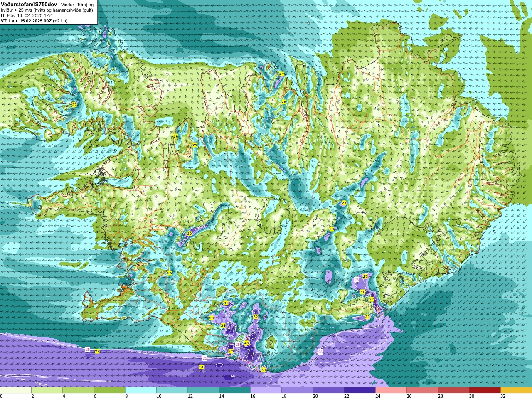
Task: Pick the 22–24 m/s dark indigo legend swatch
Action: (x=360, y=390)
